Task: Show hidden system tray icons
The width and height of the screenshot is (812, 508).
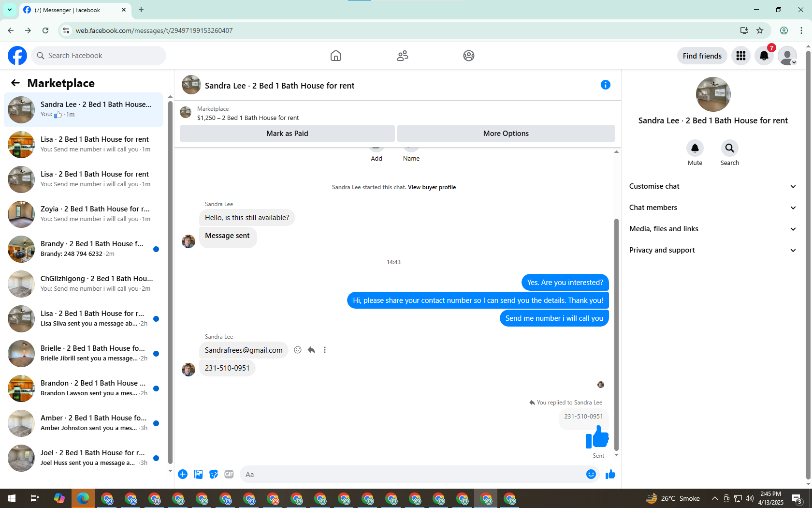Action: 714,498
